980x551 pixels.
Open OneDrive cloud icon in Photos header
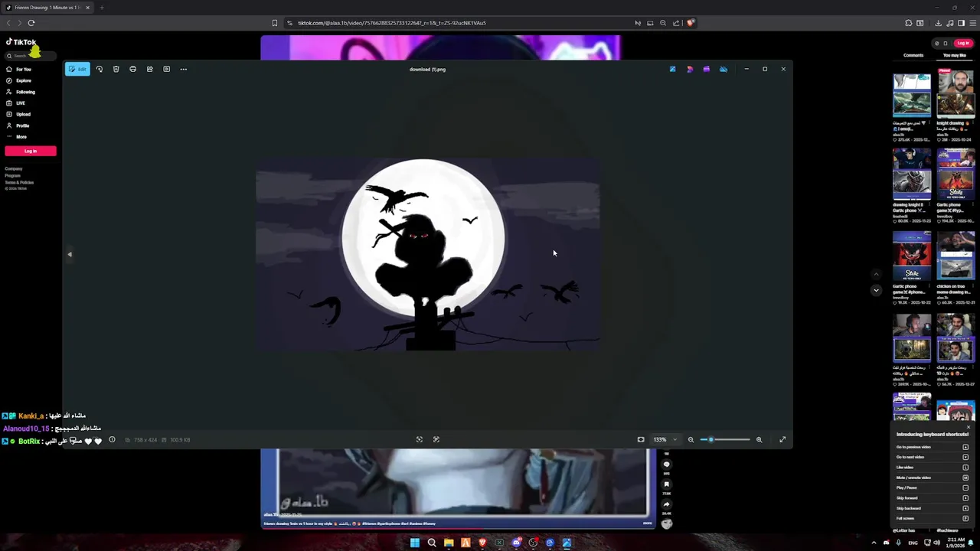tap(724, 69)
